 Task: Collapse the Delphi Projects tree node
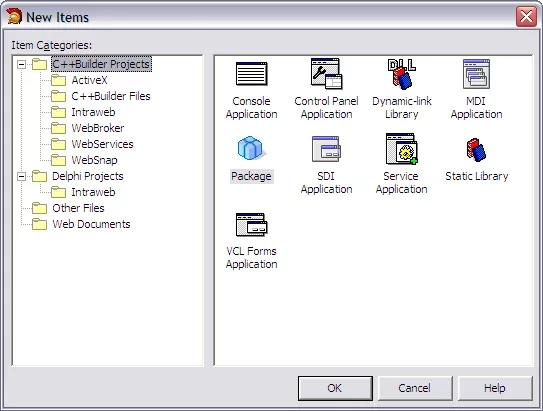point(21,176)
